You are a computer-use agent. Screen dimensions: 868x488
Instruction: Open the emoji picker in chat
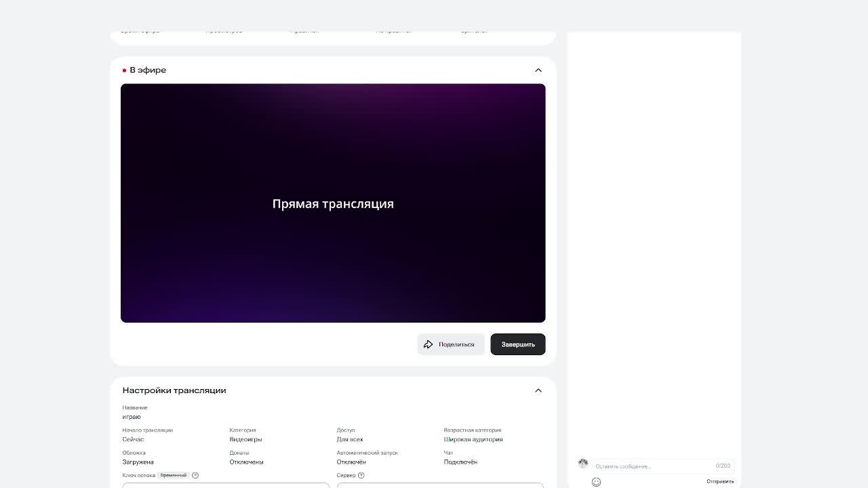point(596,482)
